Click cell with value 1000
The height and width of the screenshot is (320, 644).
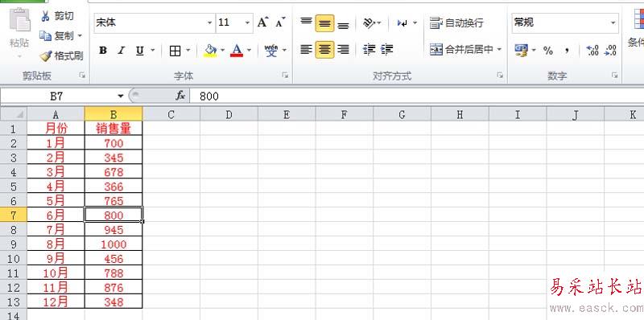[x=114, y=244]
